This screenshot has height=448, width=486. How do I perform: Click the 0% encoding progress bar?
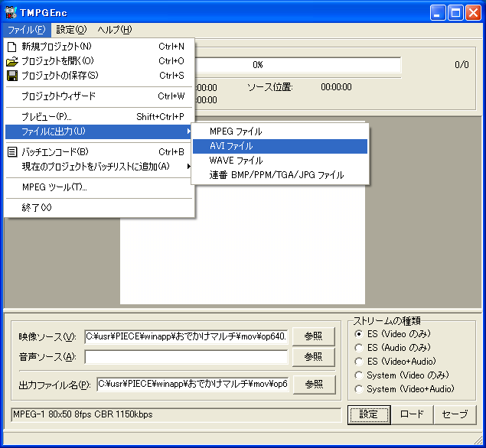point(298,65)
